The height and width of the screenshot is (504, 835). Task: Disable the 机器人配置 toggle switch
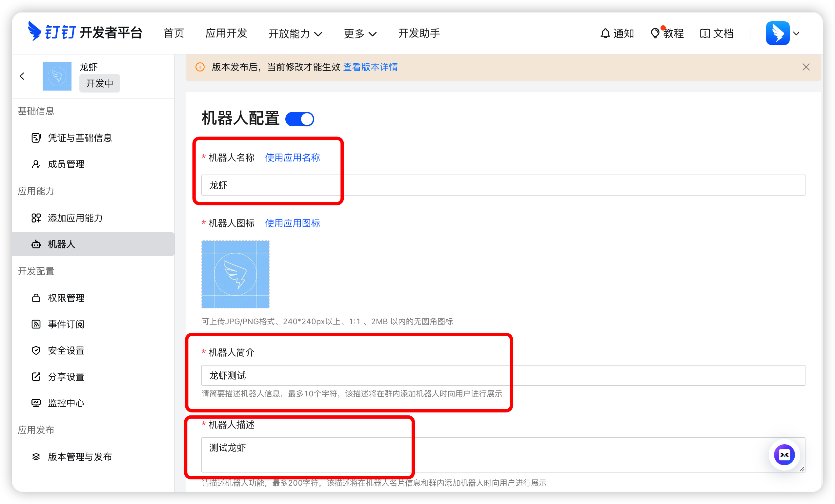299,119
